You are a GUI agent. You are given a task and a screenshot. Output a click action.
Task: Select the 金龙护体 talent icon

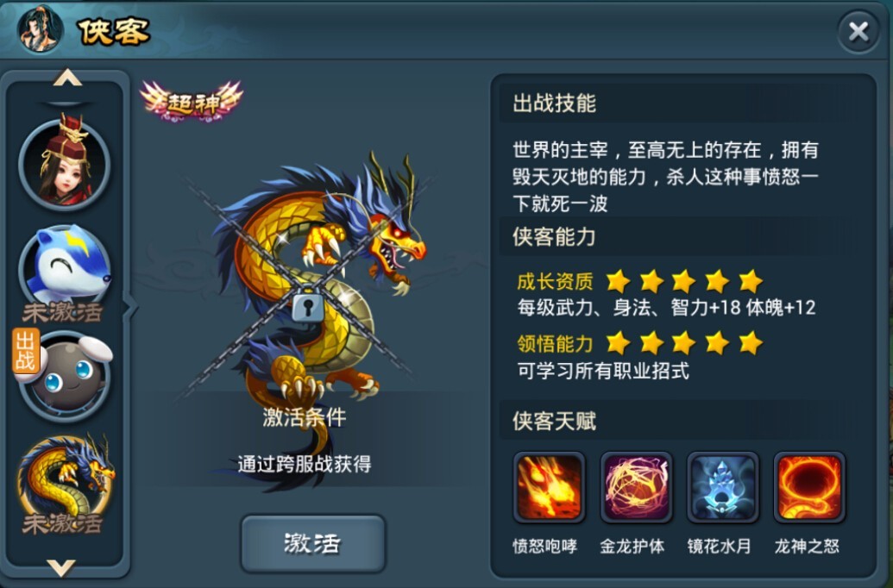coord(636,487)
